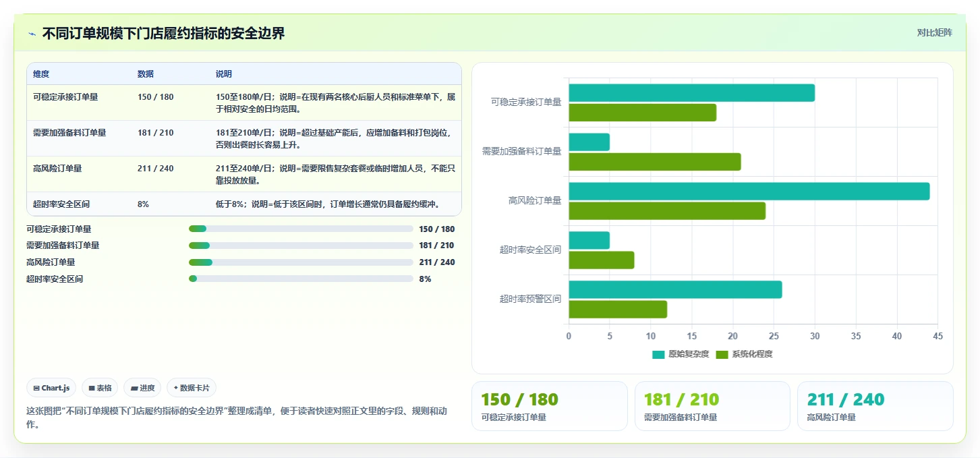Click the 维度 column header

(41, 74)
